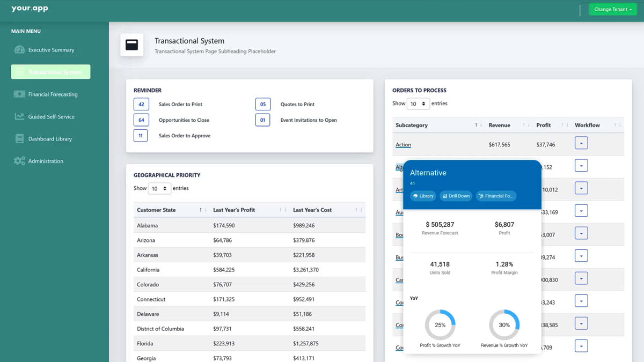The width and height of the screenshot is (644, 362).
Task: Click the 30% Revenue Growth YoY progress ring
Action: tap(503, 324)
